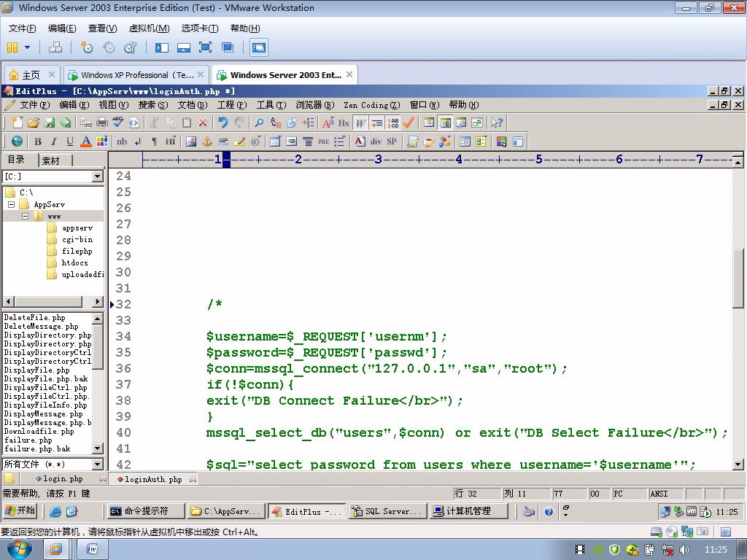Open the color palette grid icon
Image resolution: width=747 pixels, height=560 pixels.
pyautogui.click(x=102, y=141)
